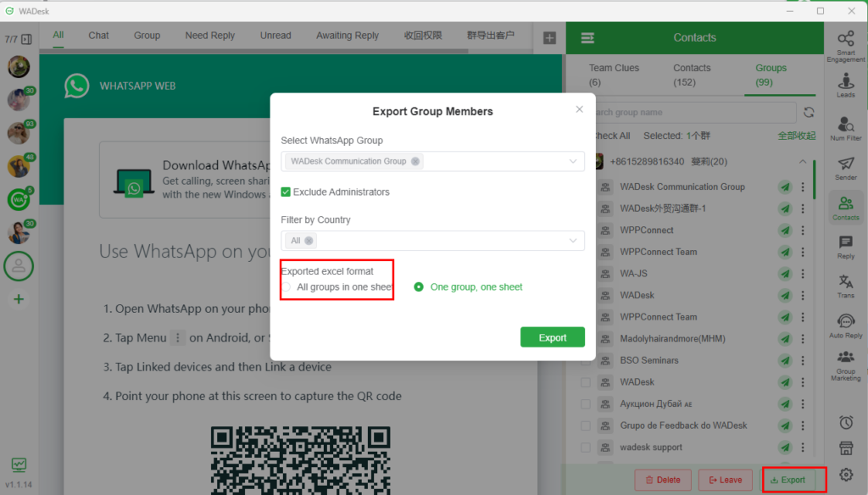Open the Sender tool
868x495 pixels.
(845, 168)
